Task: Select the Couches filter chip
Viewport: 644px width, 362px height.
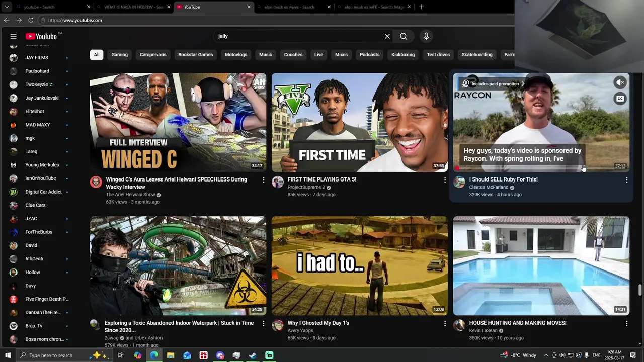Action: [293, 55]
